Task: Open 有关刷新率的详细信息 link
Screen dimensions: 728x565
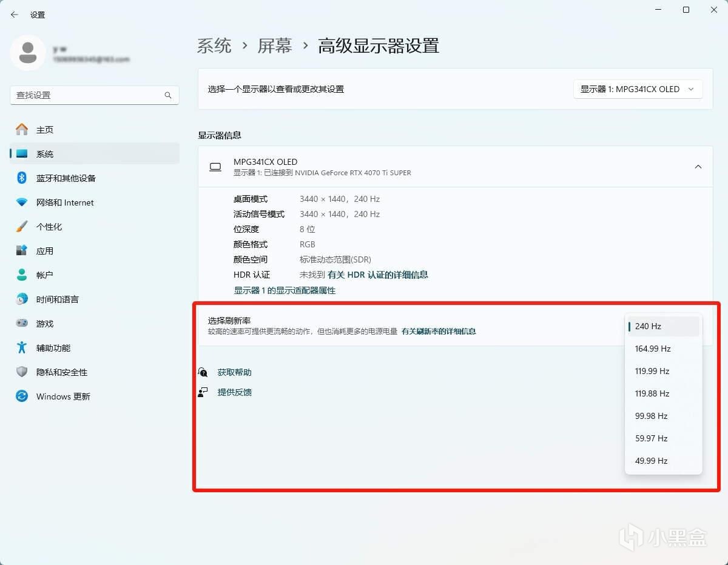Action: 439,332
